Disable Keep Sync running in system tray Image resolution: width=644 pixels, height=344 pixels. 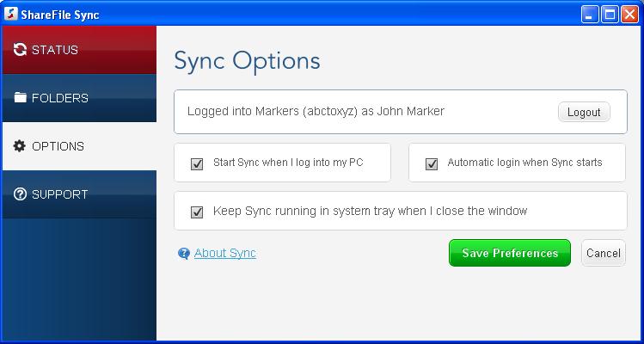[x=197, y=212]
